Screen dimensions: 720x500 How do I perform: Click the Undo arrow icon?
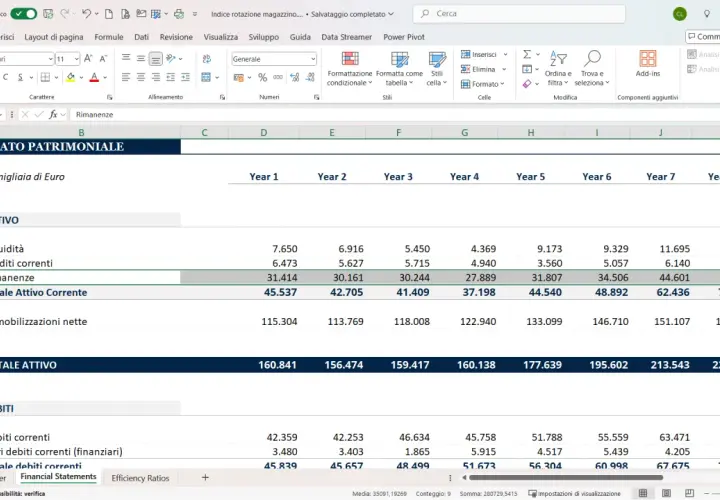[86, 14]
